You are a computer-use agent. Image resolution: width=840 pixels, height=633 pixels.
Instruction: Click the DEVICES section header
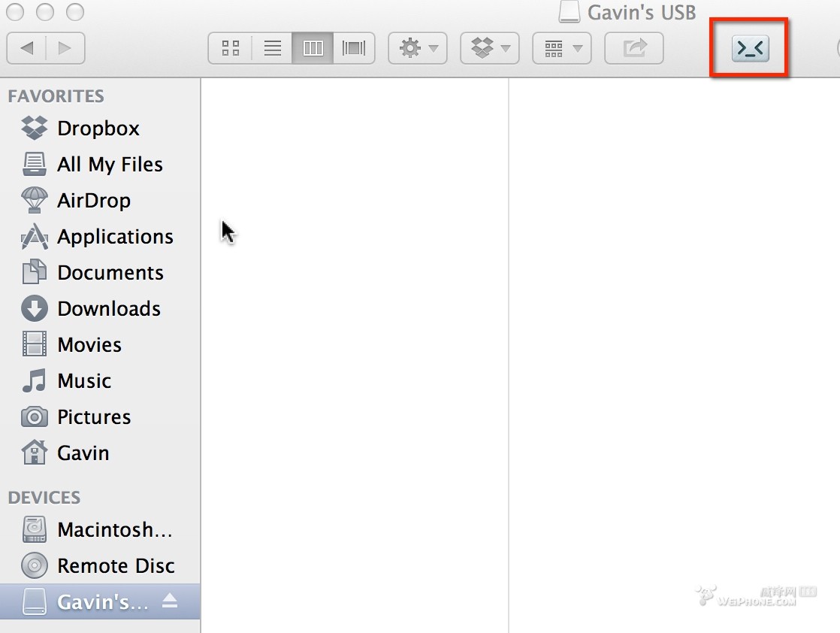44,498
